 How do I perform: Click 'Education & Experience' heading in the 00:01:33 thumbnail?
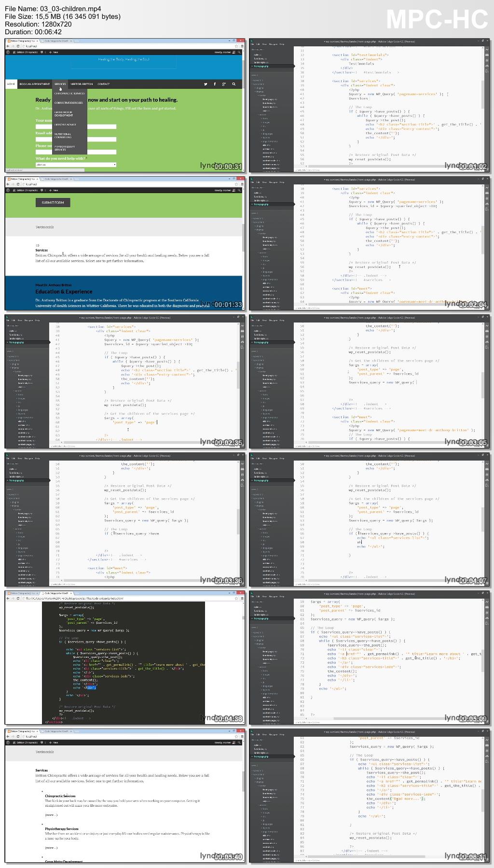(64, 292)
